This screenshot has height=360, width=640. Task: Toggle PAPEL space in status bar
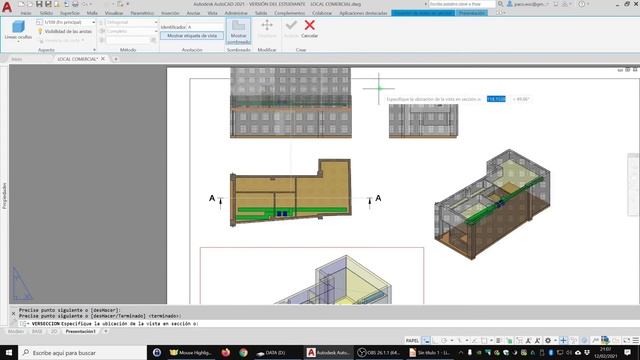412,340
